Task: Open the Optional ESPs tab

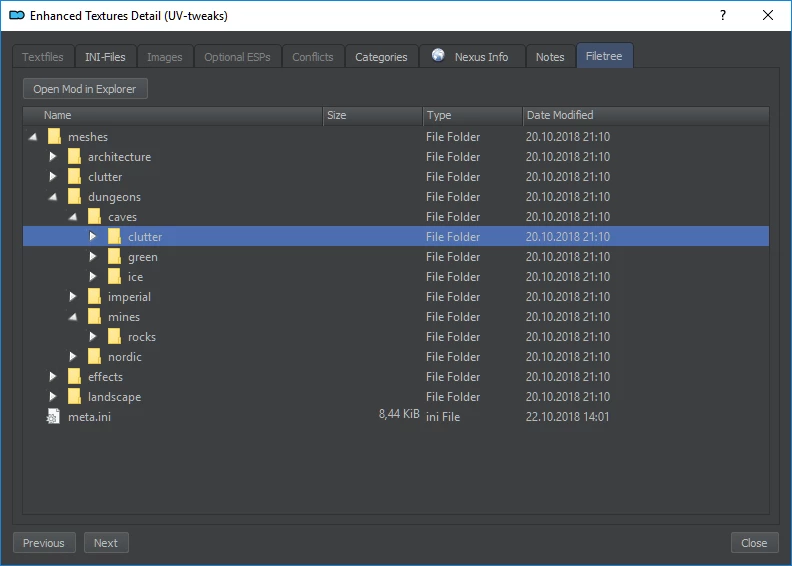Action: pyautogui.click(x=237, y=57)
